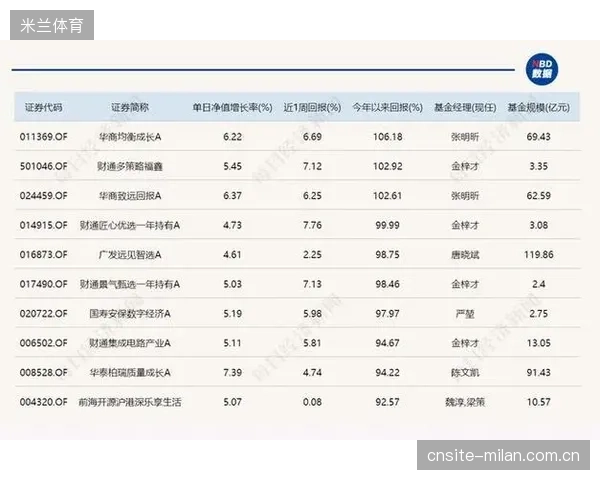
Task: Select fund code 501046.OF
Action: (44, 166)
